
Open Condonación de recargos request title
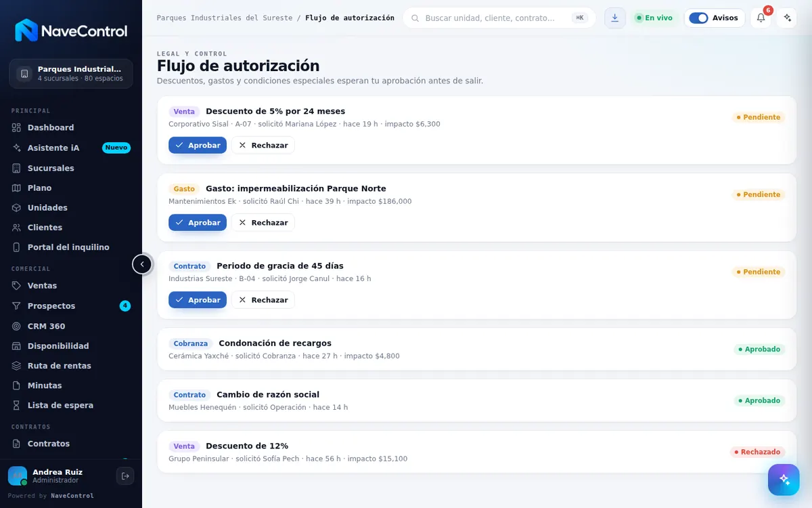pyautogui.click(x=275, y=343)
